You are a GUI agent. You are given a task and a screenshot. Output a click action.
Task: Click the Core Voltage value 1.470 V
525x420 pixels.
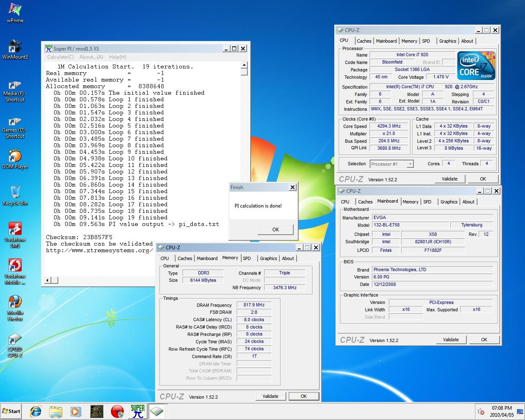(x=440, y=77)
